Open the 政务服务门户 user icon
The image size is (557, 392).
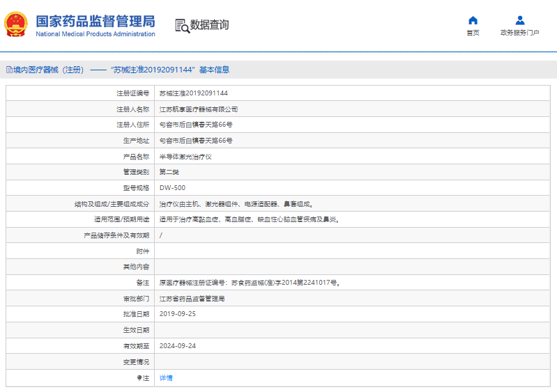pyautogui.click(x=519, y=20)
